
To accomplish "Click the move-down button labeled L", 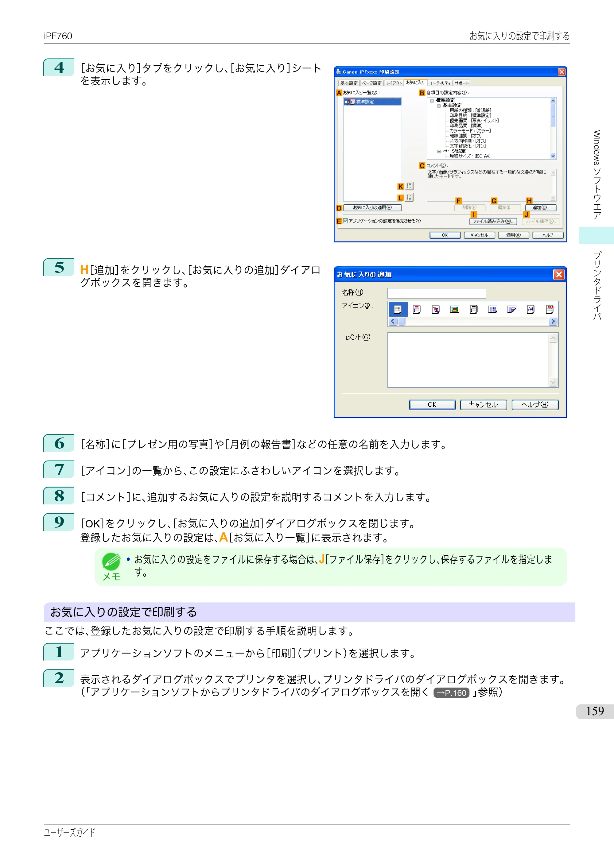I will (x=409, y=197).
